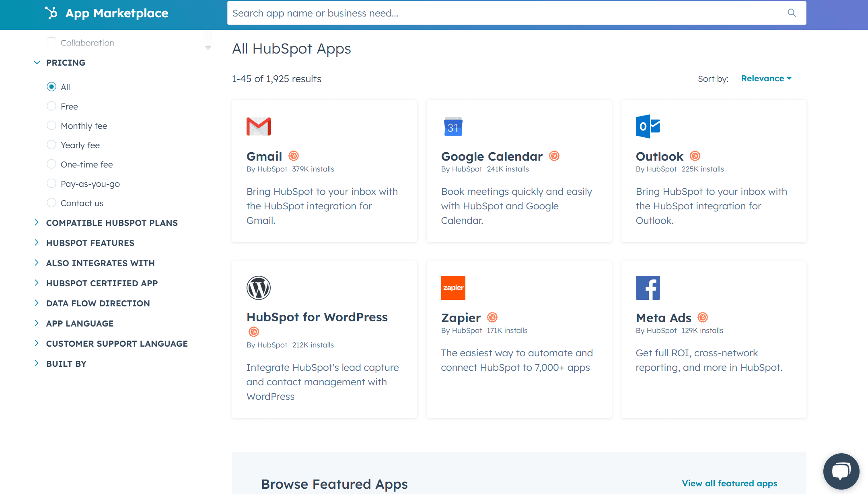Image resolution: width=868 pixels, height=494 pixels.
Task: Click the search app name input field
Action: pyautogui.click(x=516, y=13)
